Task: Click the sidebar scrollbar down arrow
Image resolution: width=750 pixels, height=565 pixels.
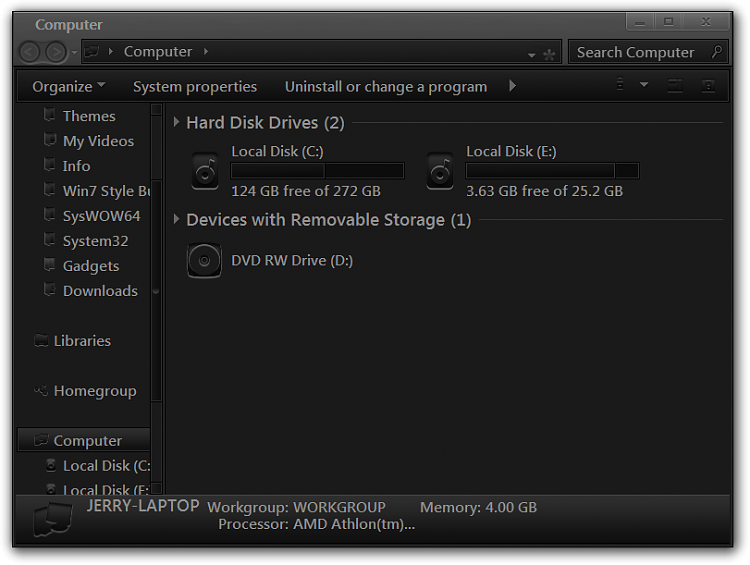Action: point(156,488)
